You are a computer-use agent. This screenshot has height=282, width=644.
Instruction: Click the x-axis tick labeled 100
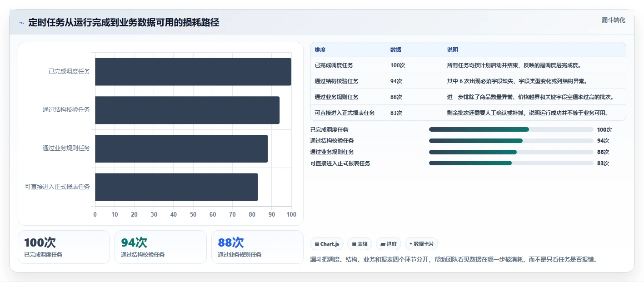click(291, 214)
